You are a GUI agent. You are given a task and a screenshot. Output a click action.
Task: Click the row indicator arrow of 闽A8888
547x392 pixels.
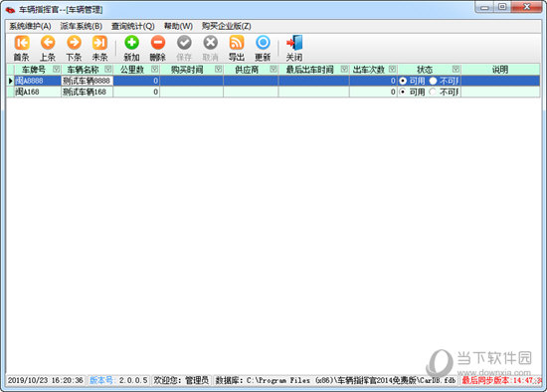tap(11, 81)
